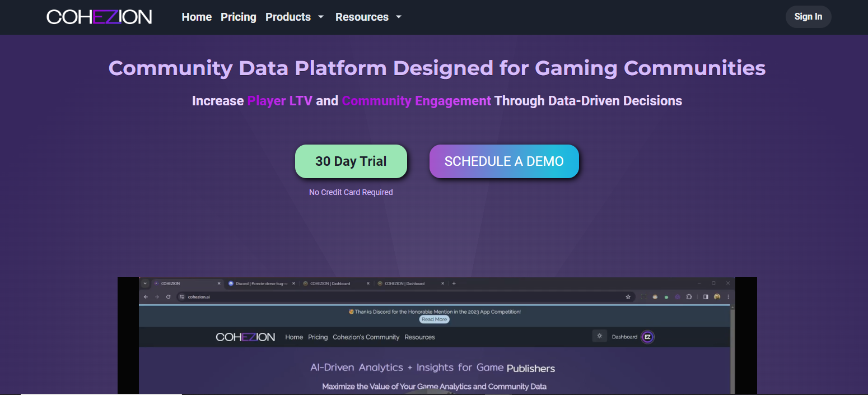
Task: Start the 30 Day Trial
Action: [351, 161]
